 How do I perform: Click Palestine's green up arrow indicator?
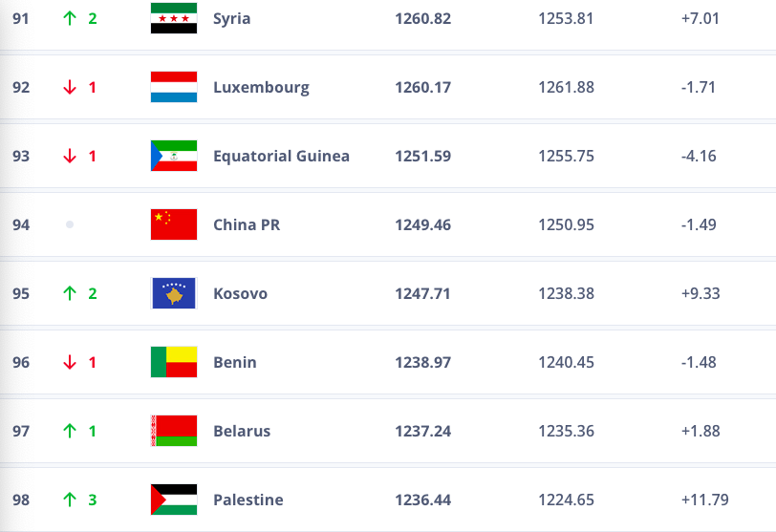70,500
